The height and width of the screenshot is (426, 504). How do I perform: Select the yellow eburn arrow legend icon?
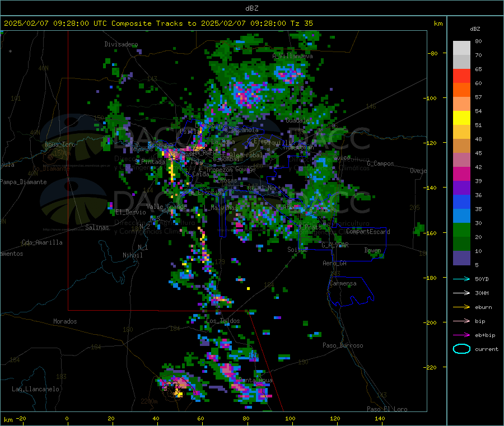[x=461, y=307]
